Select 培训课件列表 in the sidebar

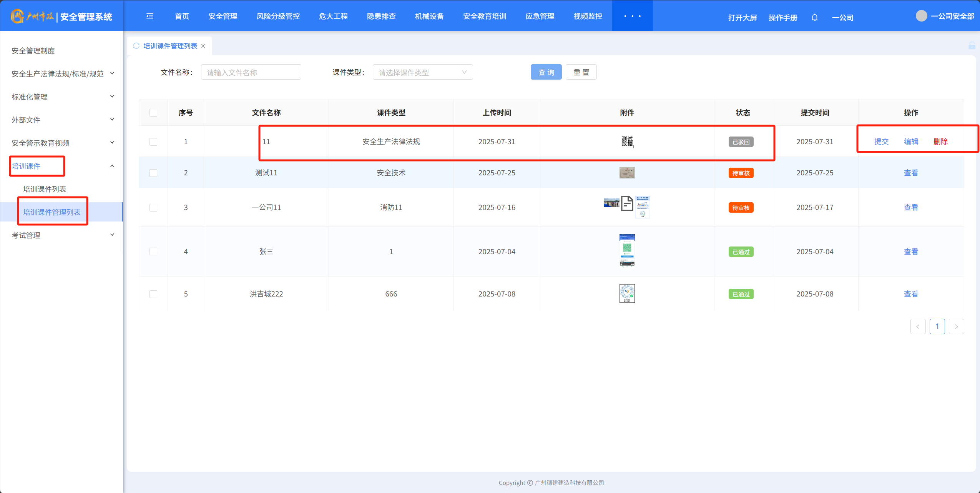tap(45, 189)
